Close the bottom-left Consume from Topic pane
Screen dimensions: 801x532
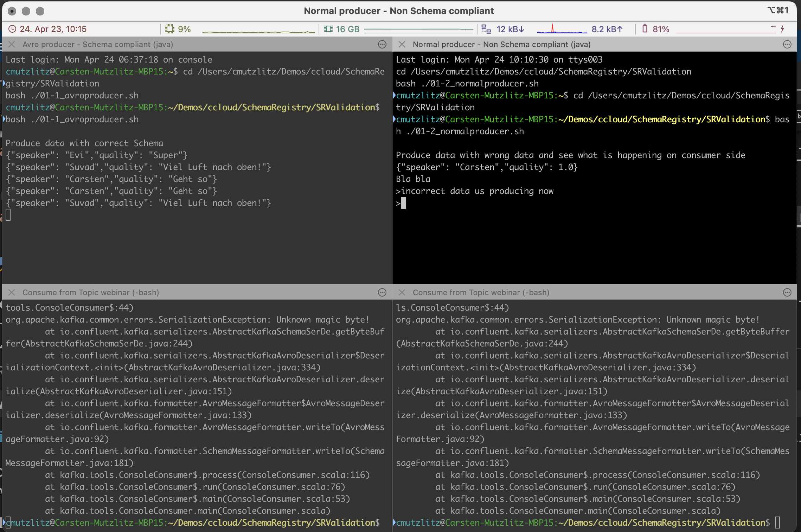coord(12,292)
